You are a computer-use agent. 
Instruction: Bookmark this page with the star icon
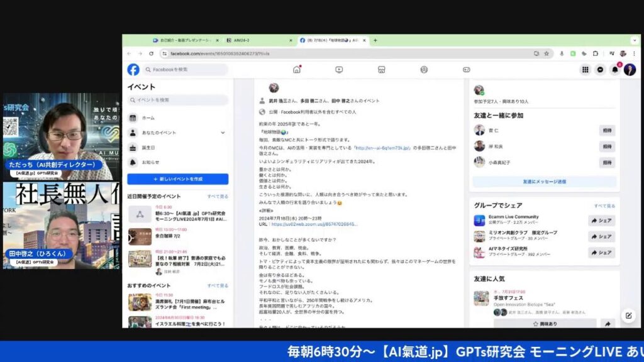[x=547, y=54]
